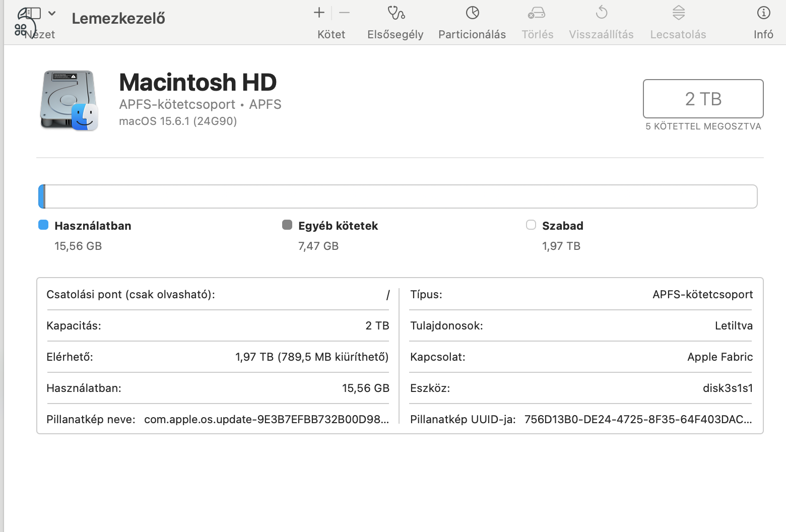Click the Visszaállítás restore icon
786x532 pixels.
[601, 20]
